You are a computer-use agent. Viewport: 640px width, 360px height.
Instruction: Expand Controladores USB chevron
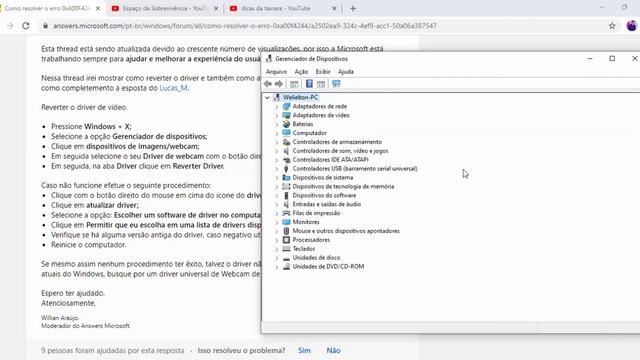pyautogui.click(x=277, y=169)
